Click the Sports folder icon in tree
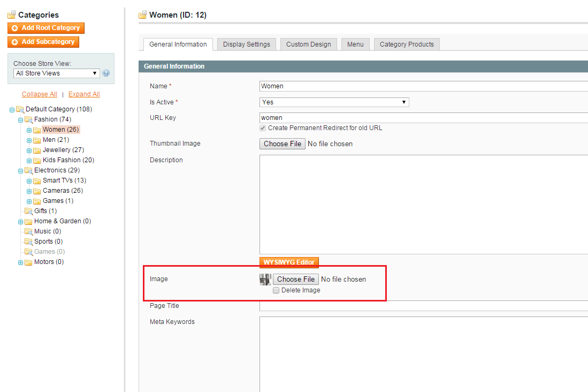This screenshot has height=392, width=588. (28, 242)
